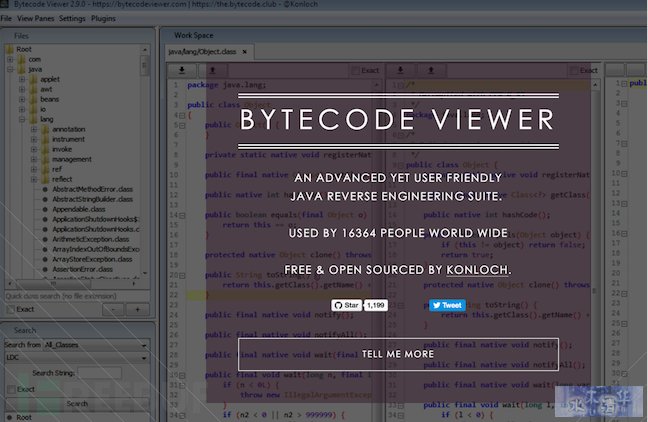Close the java/lang/Object.class tab

[x=245, y=52]
